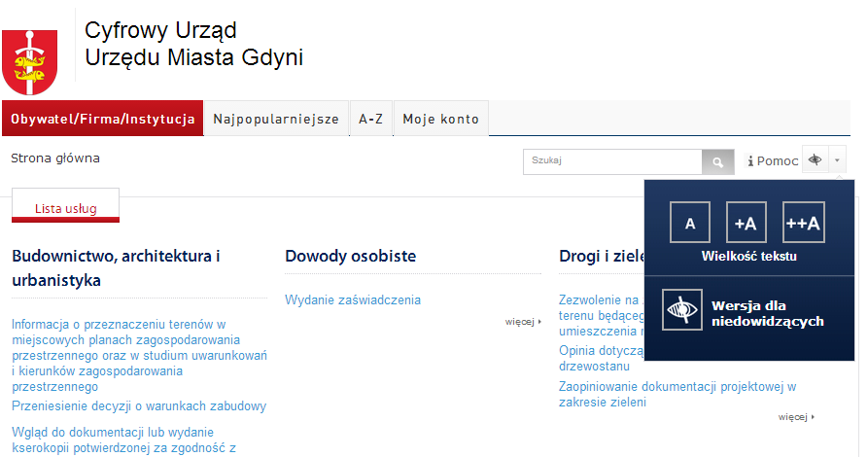The height and width of the screenshot is (457, 868).
Task: Click the Gdynia coat of arms logo
Action: coord(30,60)
